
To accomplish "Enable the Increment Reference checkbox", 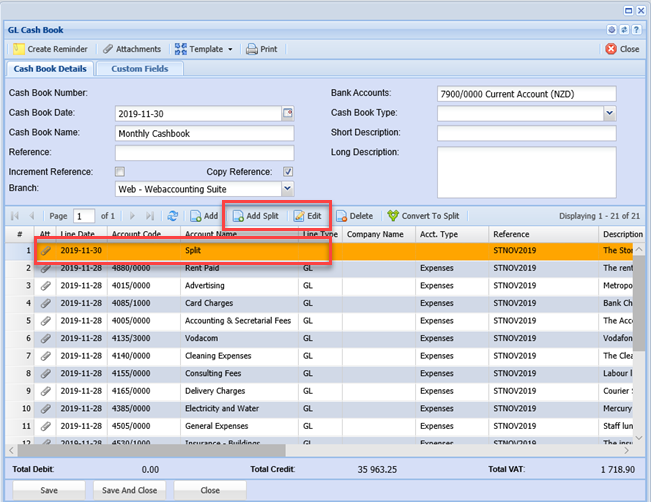I will coord(120,172).
